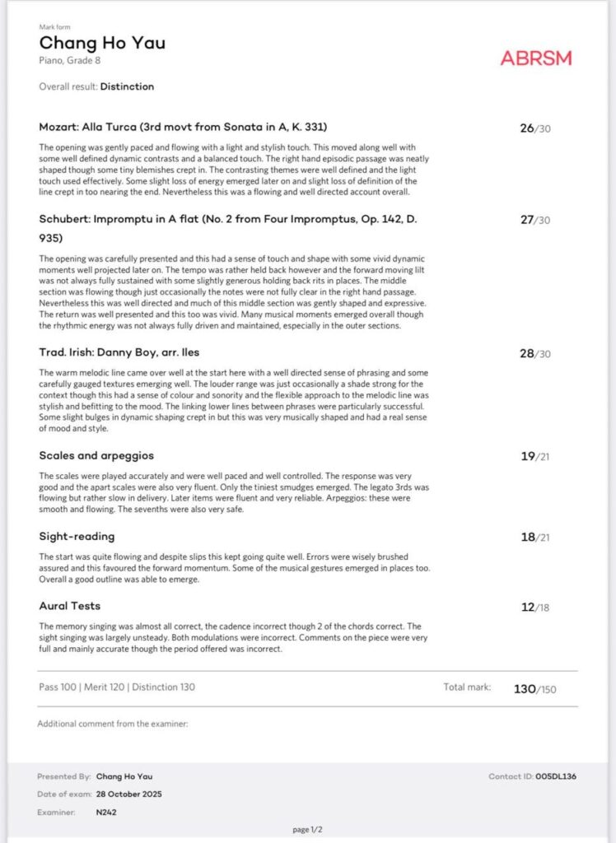The height and width of the screenshot is (843, 616).
Task: Click the 18/21 sight-reading mark
Action: tap(534, 538)
